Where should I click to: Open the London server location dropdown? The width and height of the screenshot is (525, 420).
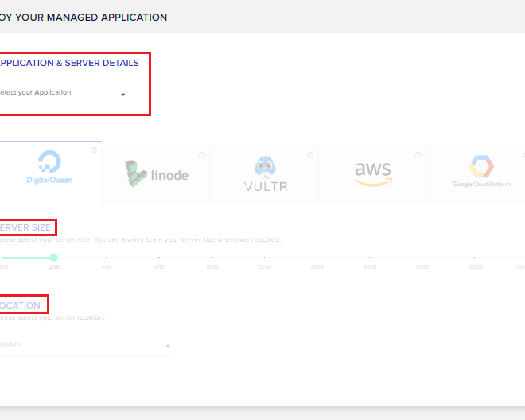(x=87, y=345)
